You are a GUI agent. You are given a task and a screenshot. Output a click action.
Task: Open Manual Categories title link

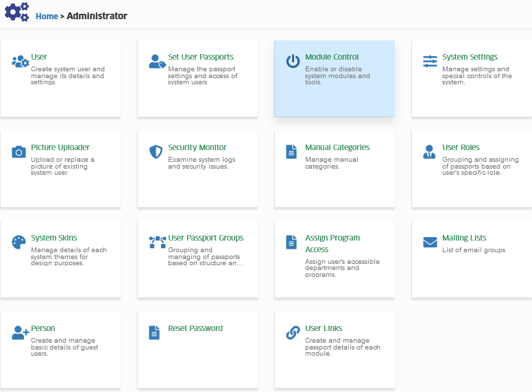[337, 147]
